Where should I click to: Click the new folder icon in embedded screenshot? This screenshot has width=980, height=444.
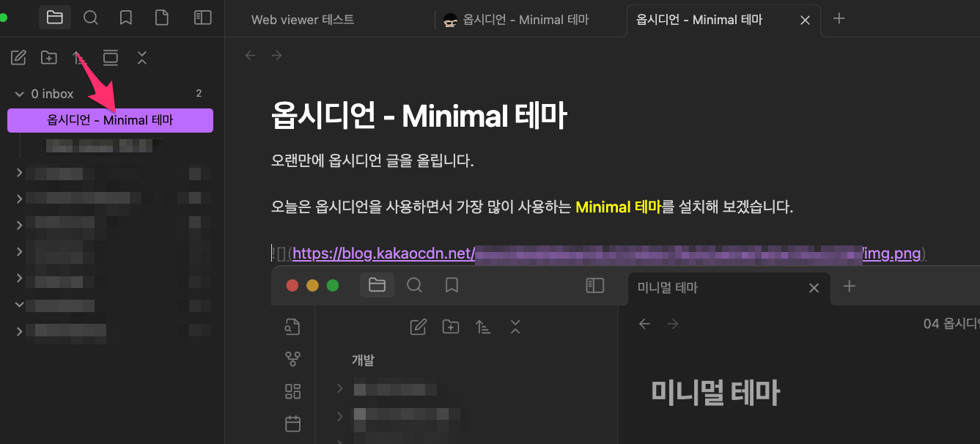pos(451,327)
